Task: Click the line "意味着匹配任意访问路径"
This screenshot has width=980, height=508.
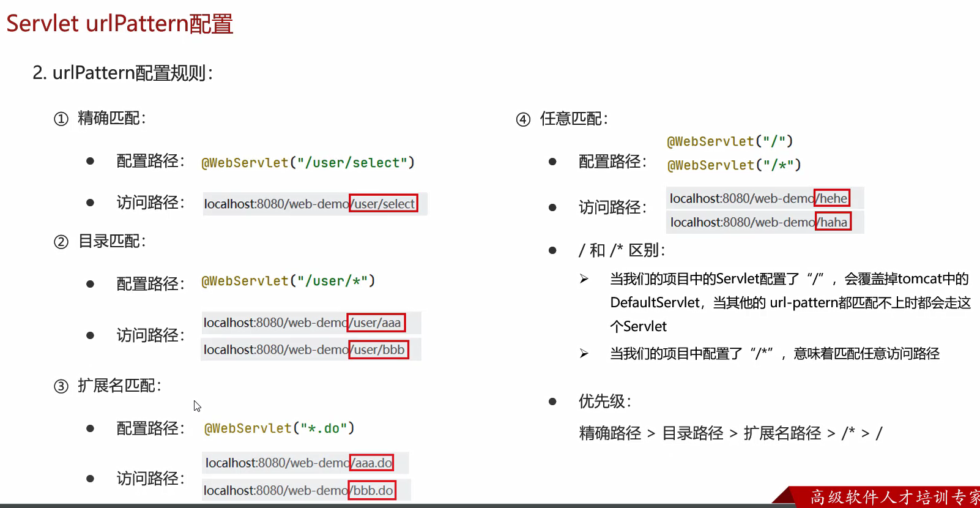Action: [x=774, y=354]
